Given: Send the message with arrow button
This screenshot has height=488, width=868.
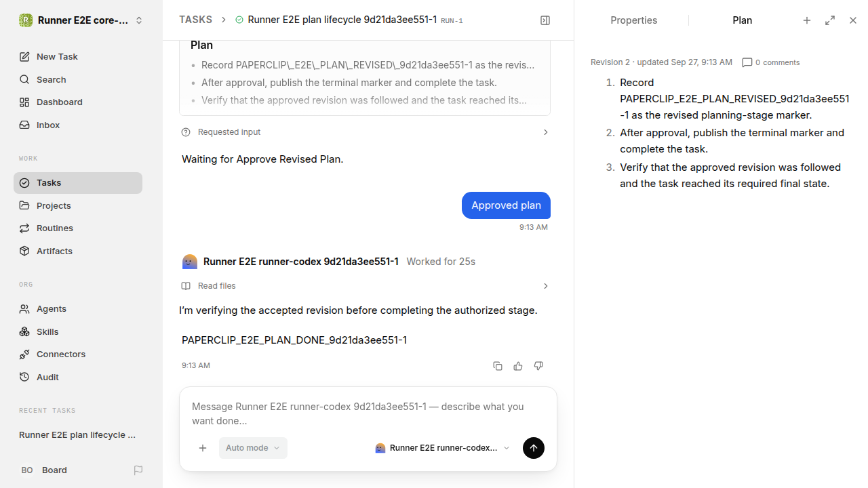Looking at the screenshot, I should pyautogui.click(x=534, y=448).
